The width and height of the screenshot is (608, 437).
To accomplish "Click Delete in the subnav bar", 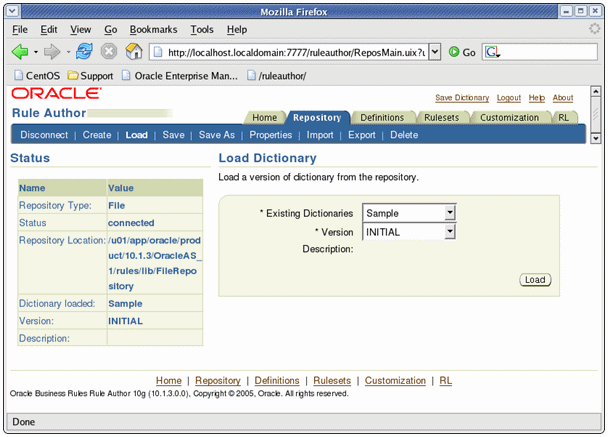I will click(404, 135).
